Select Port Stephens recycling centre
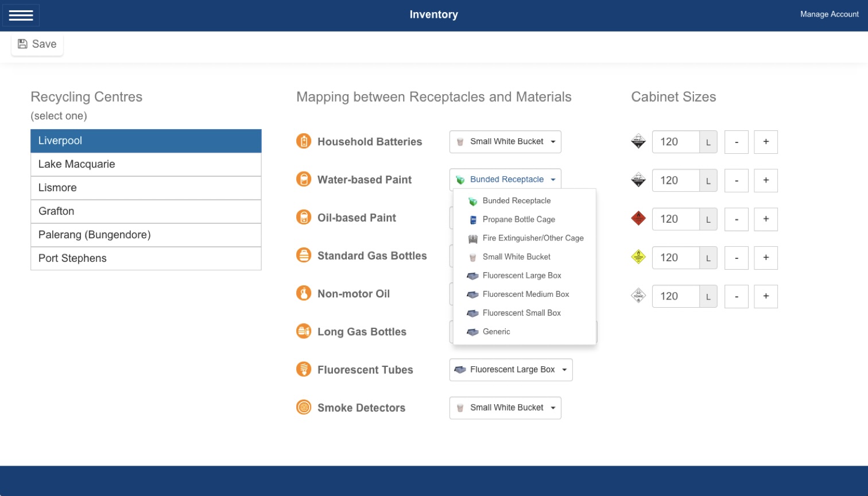868x496 pixels. 146,258
